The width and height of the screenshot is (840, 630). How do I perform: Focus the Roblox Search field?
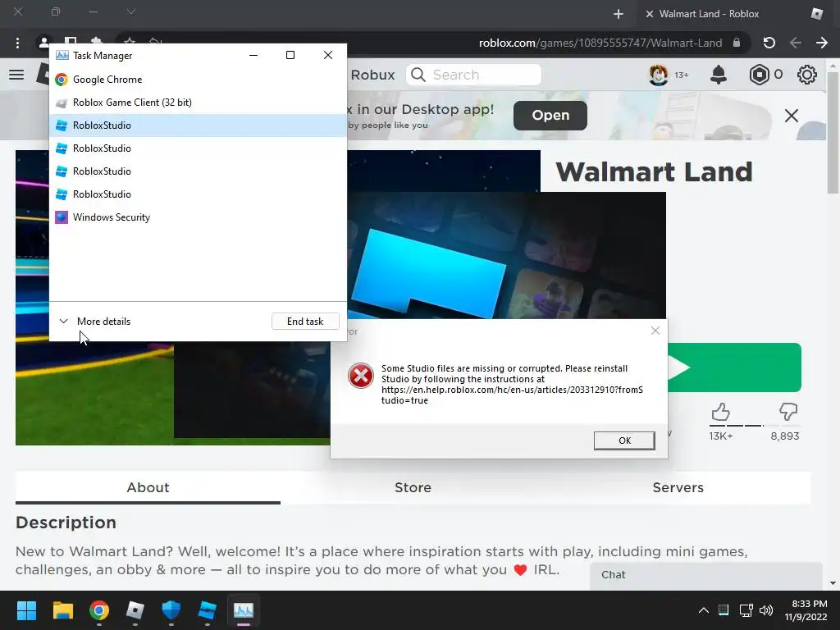[473, 75]
